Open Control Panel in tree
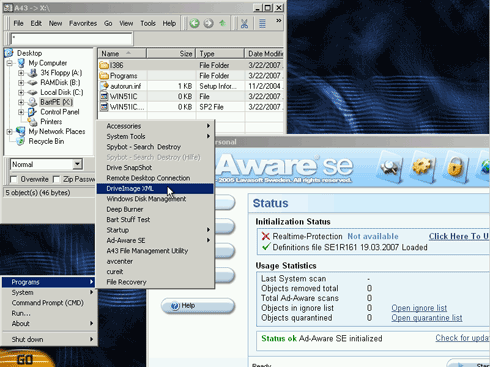 [x=60, y=112]
